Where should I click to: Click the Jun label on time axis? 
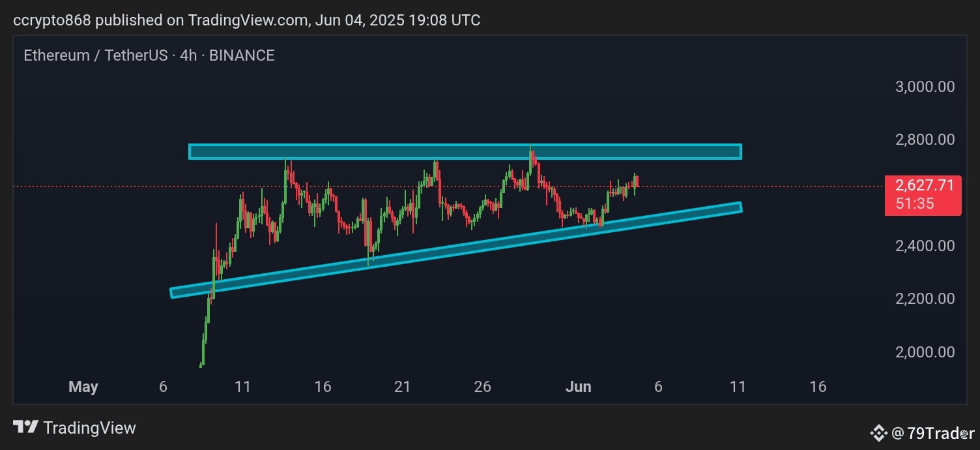pos(579,387)
